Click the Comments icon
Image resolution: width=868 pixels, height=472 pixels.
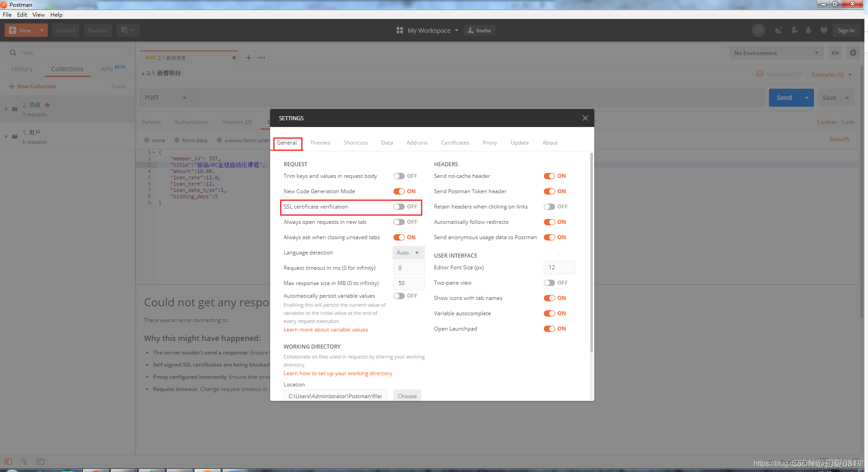click(x=760, y=74)
